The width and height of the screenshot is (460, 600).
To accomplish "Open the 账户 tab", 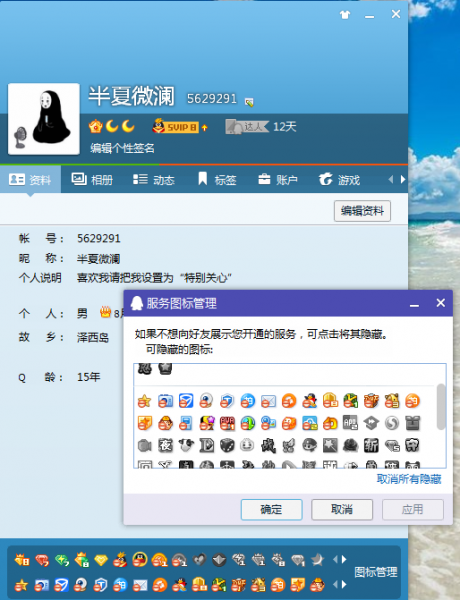I will 278,179.
